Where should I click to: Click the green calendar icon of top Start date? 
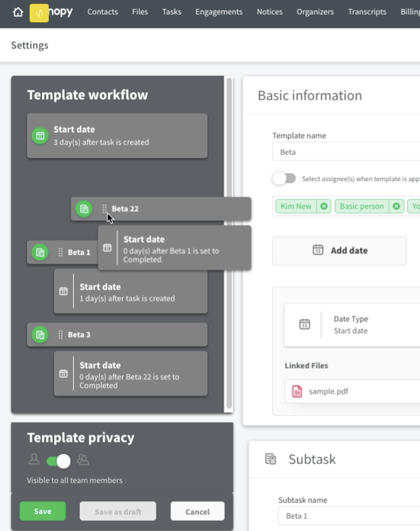click(40, 136)
